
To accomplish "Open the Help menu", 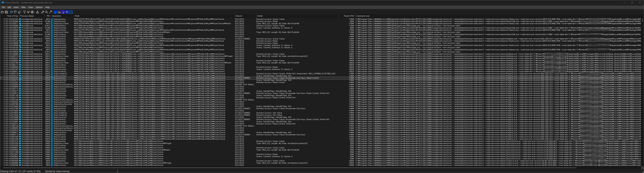I will click(47, 7).
